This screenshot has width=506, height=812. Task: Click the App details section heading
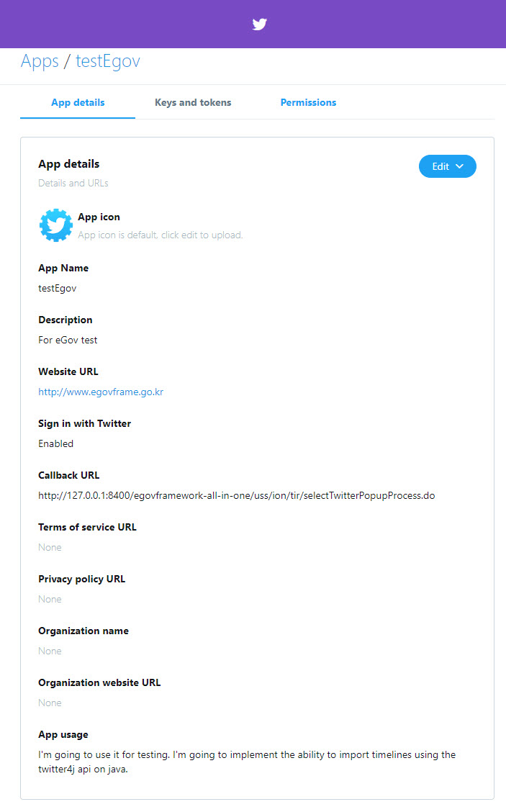pyautogui.click(x=68, y=164)
